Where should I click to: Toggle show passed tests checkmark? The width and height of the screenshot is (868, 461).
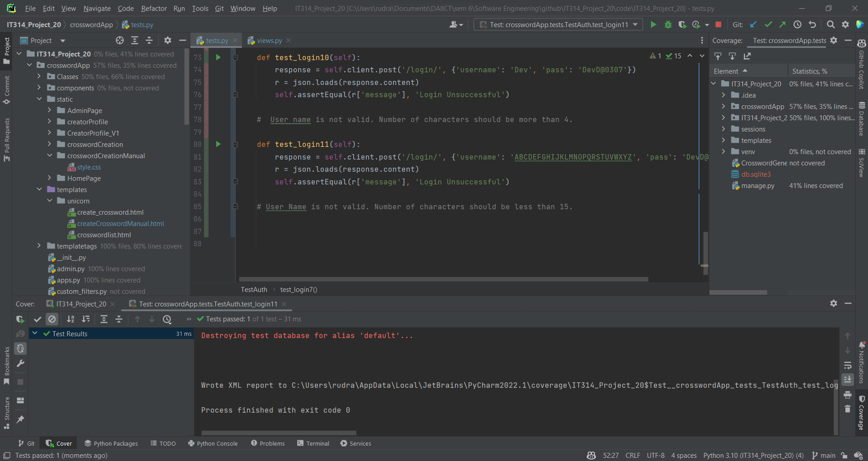point(38,319)
